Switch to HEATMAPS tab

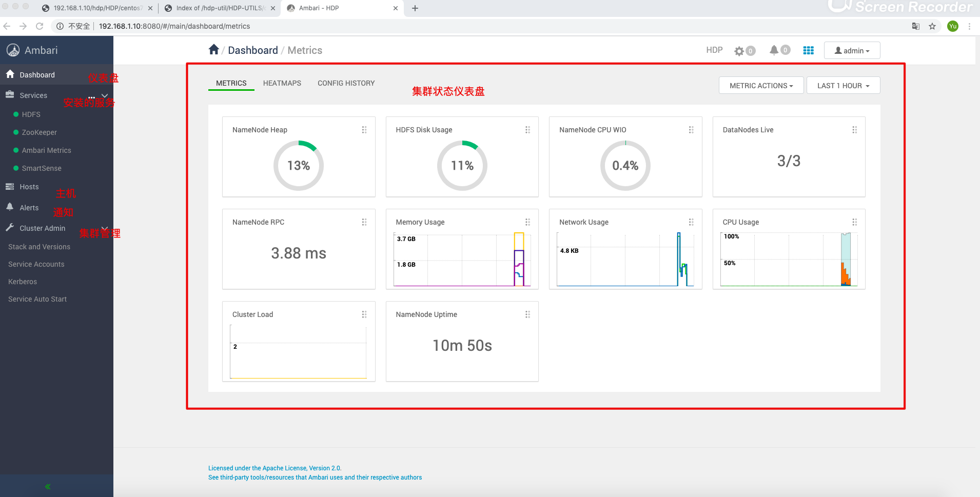click(282, 83)
